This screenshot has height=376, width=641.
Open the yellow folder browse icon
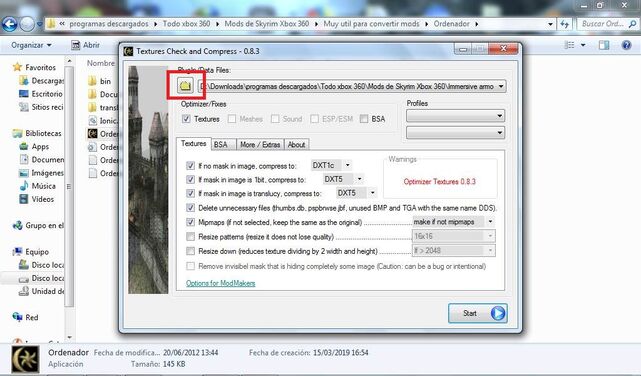185,85
